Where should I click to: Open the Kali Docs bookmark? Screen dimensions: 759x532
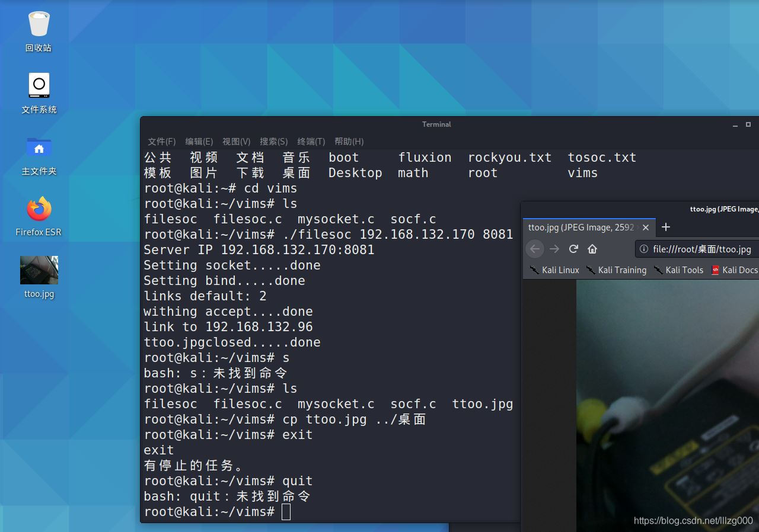click(734, 270)
